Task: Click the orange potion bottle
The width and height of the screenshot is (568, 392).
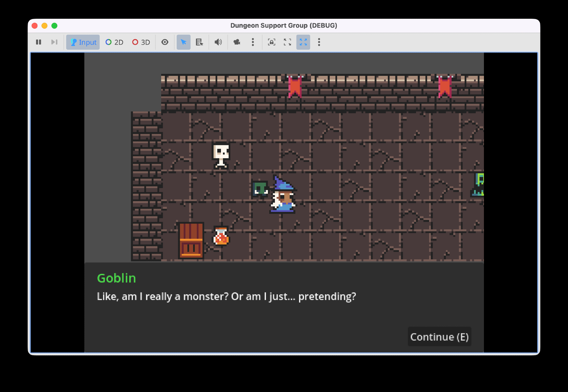Action: click(x=221, y=236)
